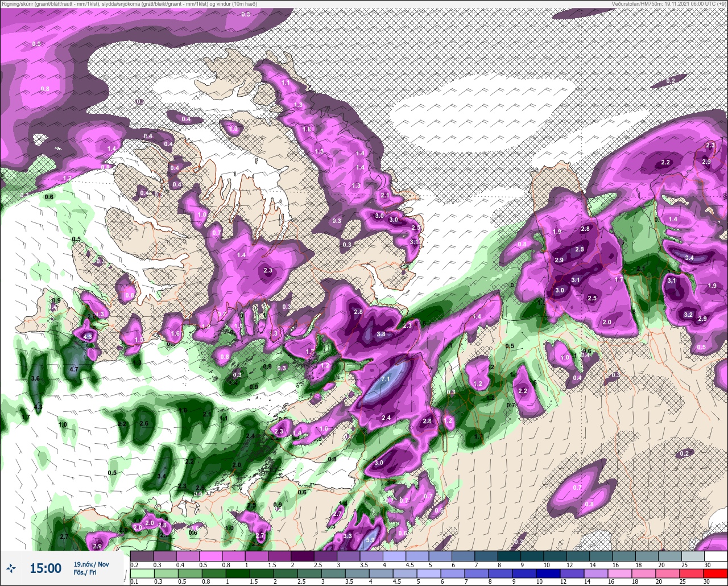This screenshot has height=586, width=728.
Task: Click the compass star icon beside 15:00
Action: tap(11, 568)
